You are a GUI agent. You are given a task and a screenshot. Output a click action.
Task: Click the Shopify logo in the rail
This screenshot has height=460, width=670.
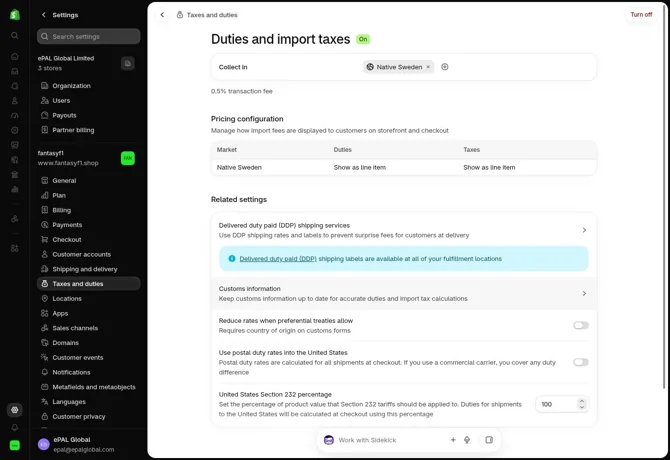pos(15,15)
